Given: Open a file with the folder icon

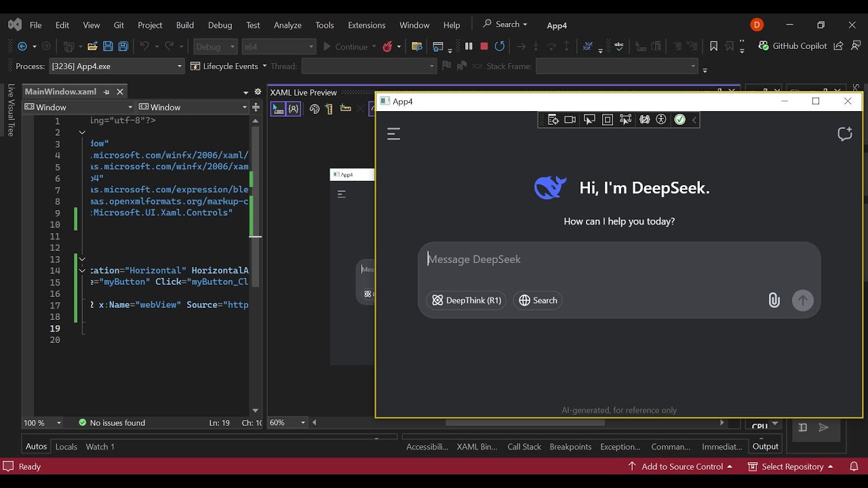Looking at the screenshot, I should pyautogui.click(x=92, y=46).
